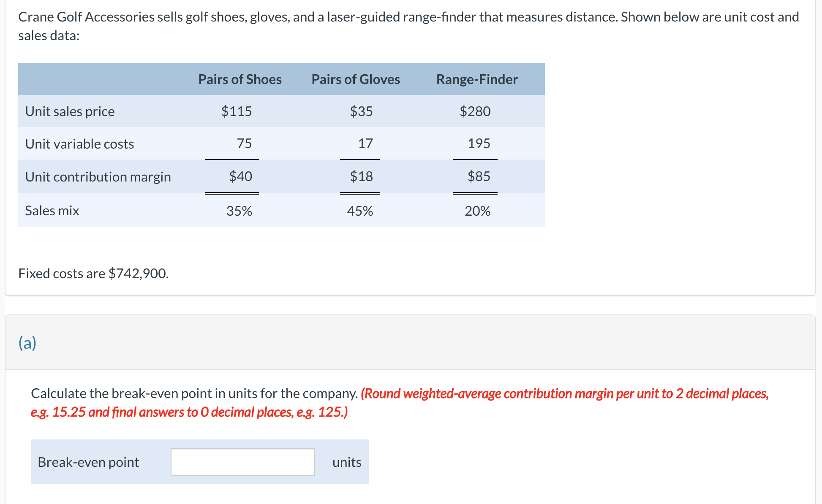Click the Pairs of Shoes column header

pos(240,79)
